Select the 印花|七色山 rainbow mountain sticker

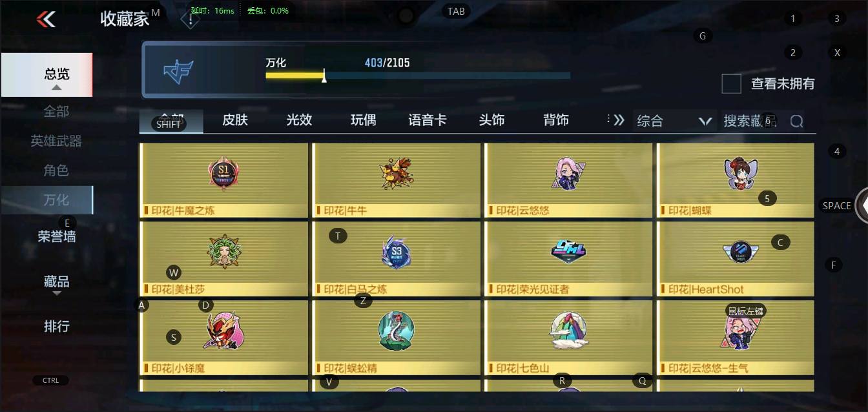pyautogui.click(x=568, y=338)
